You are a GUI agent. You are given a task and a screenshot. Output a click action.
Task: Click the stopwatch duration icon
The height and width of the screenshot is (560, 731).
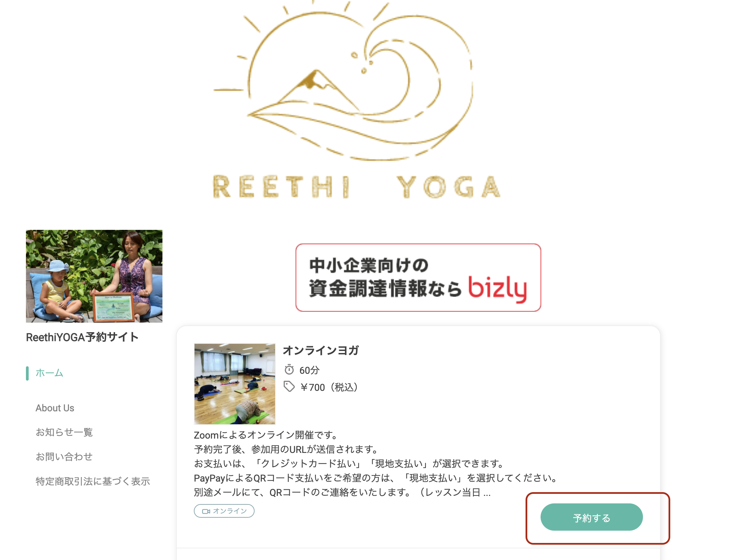(x=289, y=369)
